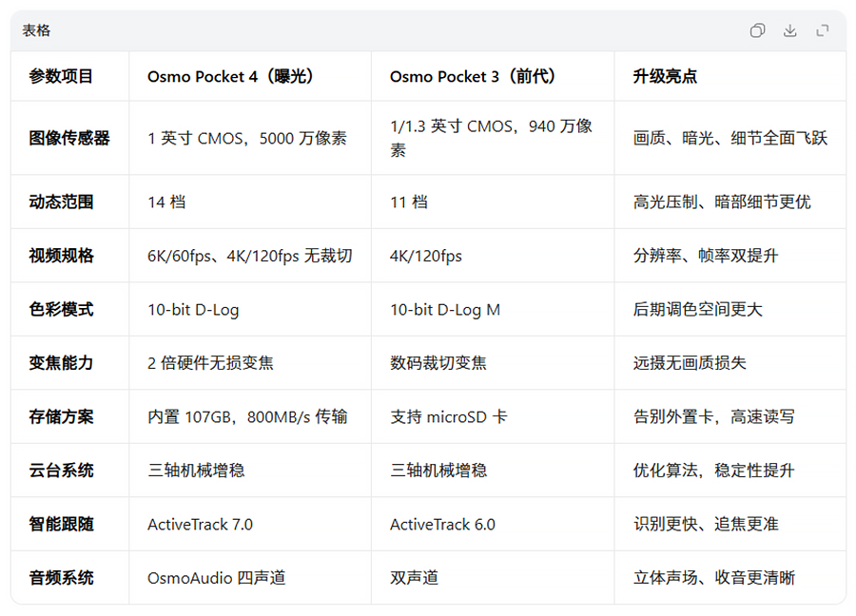Select the 图像传感器 row label
The height and width of the screenshot is (616, 856).
click(69, 138)
